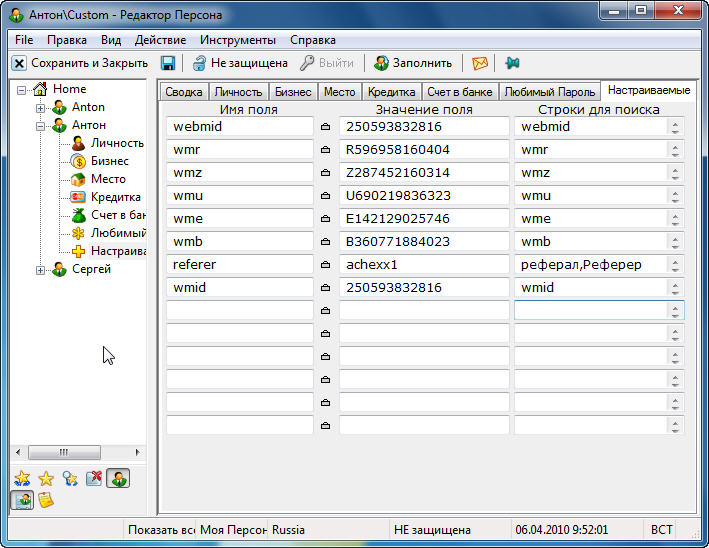The image size is (709, 548).
Task: Click 'Показать вс' in status bar
Action: click(161, 529)
